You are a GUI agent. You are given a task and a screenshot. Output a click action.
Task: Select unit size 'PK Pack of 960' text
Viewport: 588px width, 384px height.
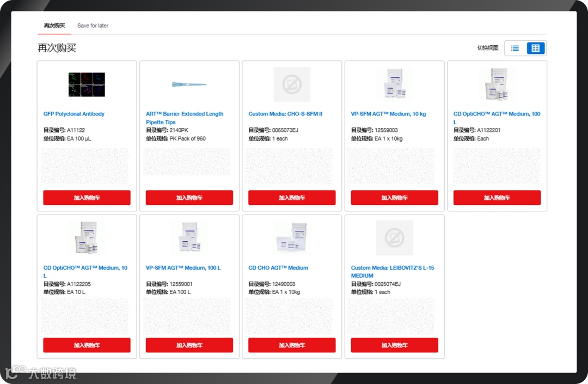[187, 138]
